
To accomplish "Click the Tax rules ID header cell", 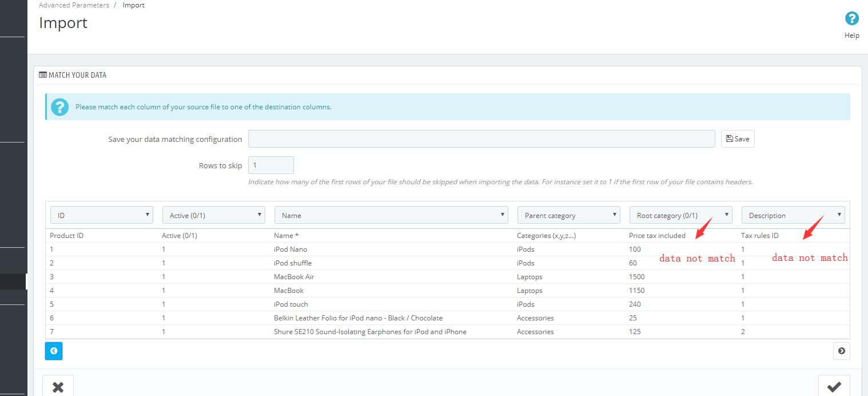I will pyautogui.click(x=760, y=236).
